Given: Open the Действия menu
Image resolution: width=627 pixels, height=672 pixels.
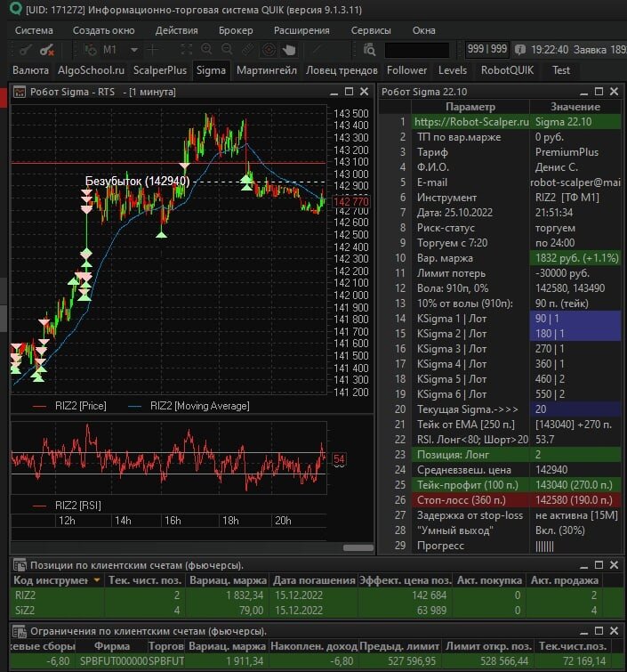Looking at the screenshot, I should [176, 30].
